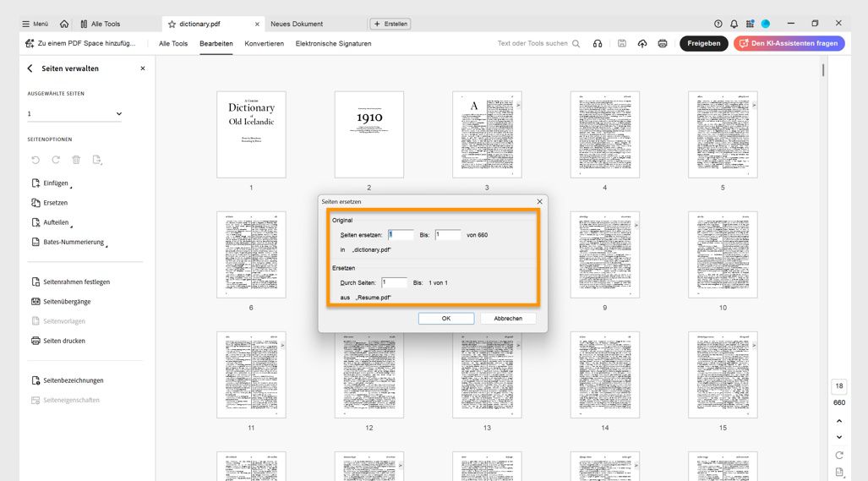
Task: Click the page info icon at bottom of right rail
Action: pyautogui.click(x=839, y=473)
